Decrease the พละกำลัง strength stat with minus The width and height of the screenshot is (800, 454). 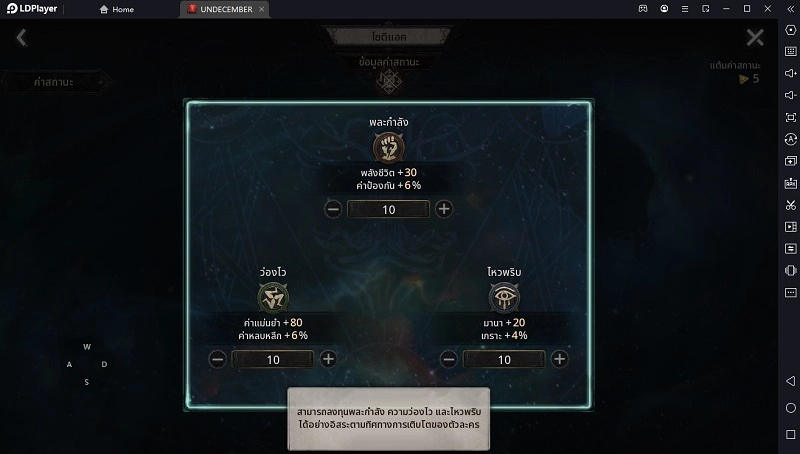333,209
